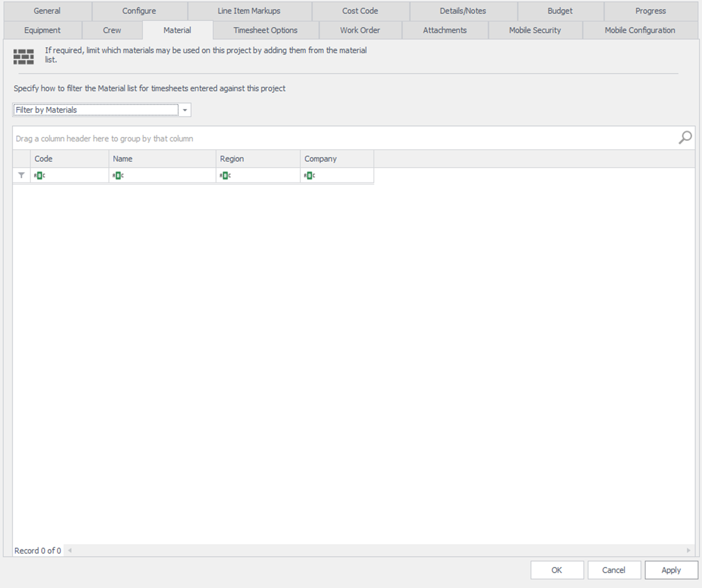Click the ABC filter icon under Region
Viewport: 702px width, 588px height.
(x=225, y=175)
